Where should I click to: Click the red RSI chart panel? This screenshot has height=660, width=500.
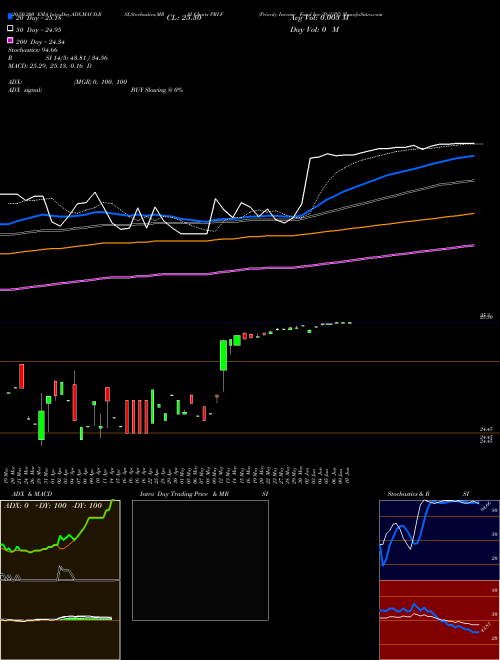tap(439, 620)
